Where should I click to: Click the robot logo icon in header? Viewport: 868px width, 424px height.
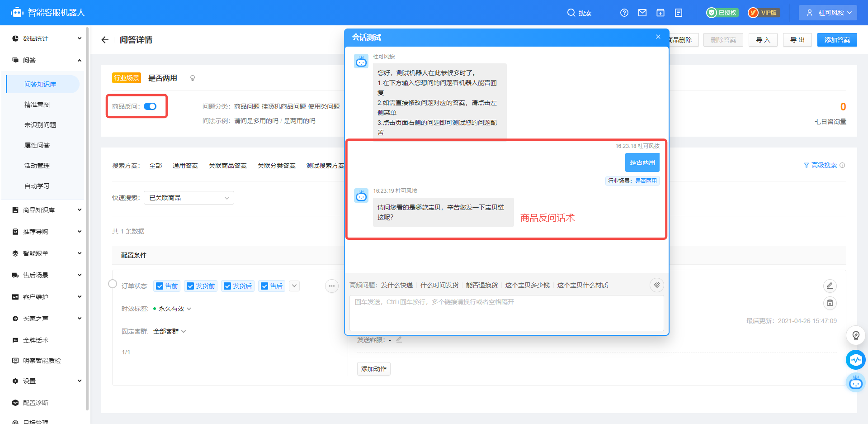coord(17,12)
